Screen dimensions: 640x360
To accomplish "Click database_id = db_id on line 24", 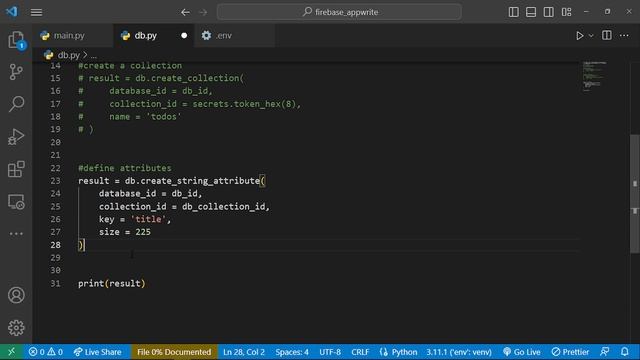I will [x=150, y=193].
